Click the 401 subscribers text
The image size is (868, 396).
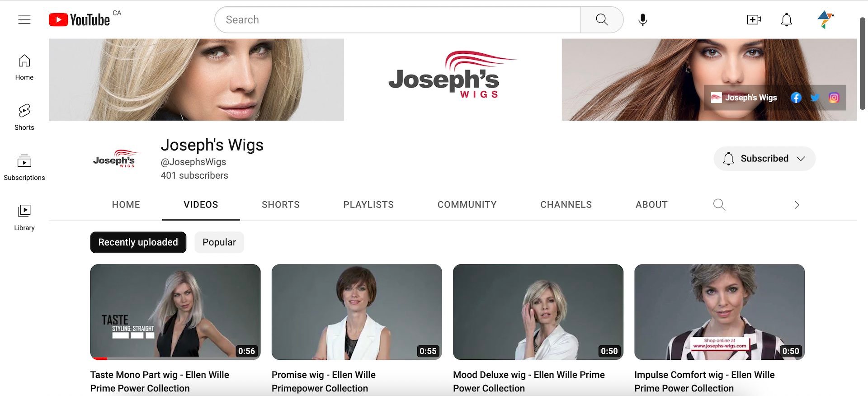click(194, 175)
